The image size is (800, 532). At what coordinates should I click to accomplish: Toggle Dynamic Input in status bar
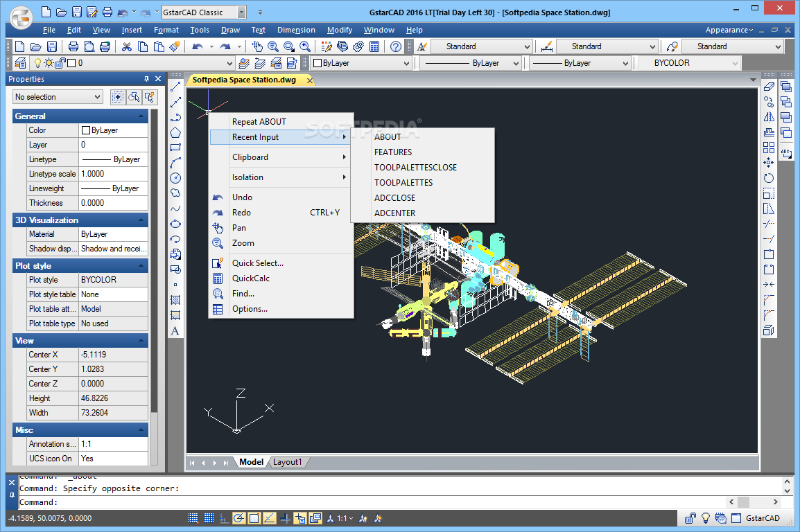tap(300, 518)
